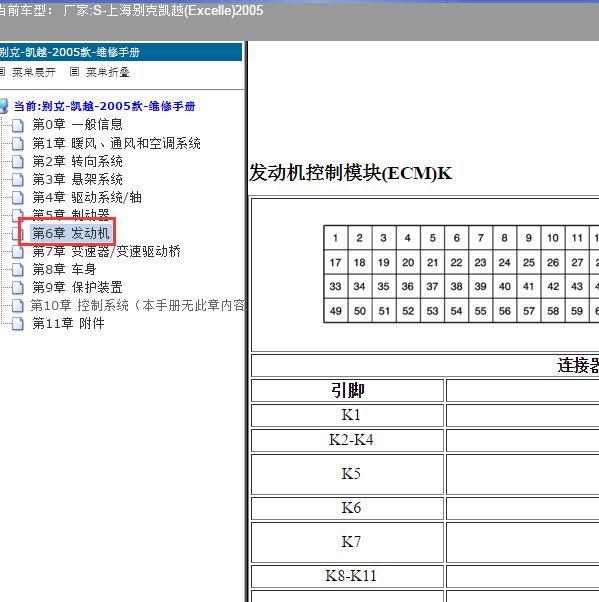The height and width of the screenshot is (602, 599).
Task: Click the document icon beside 第10章 控制系统
Action: pos(18,306)
